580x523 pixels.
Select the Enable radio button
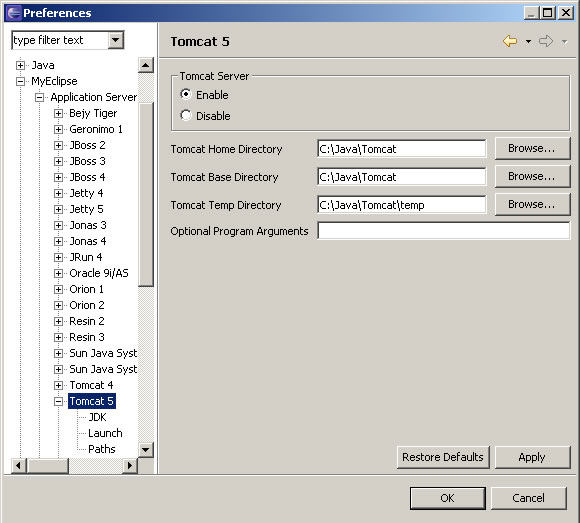point(186,94)
